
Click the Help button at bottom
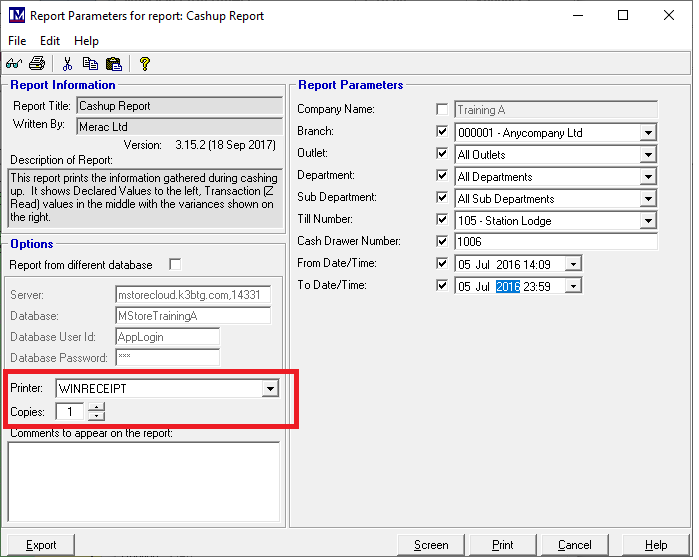point(656,545)
